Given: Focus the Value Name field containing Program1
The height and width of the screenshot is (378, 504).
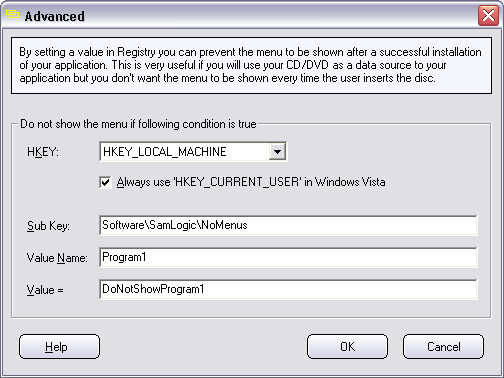Looking at the screenshot, I should click(288, 257).
